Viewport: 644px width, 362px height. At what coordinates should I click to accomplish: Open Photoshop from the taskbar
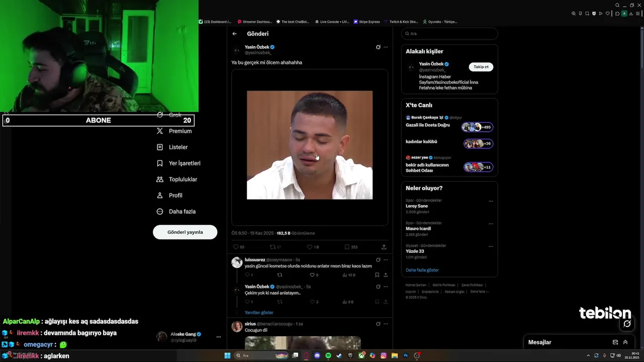pos(406,355)
